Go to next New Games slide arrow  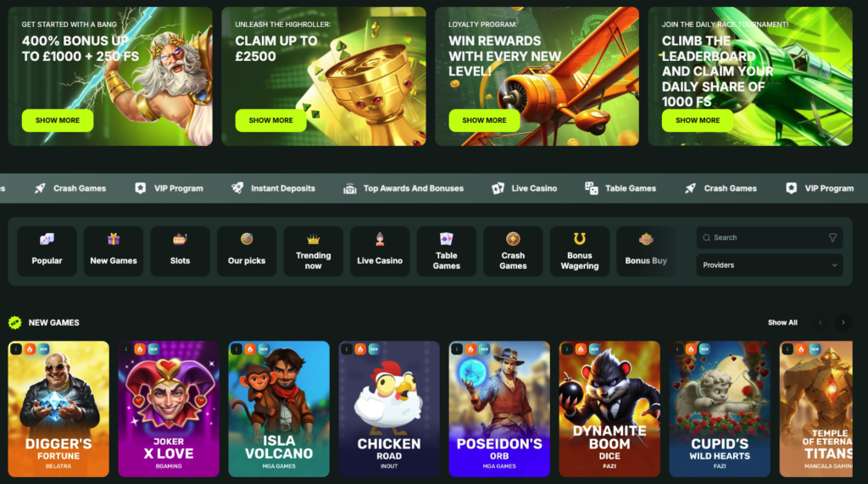pos(843,322)
